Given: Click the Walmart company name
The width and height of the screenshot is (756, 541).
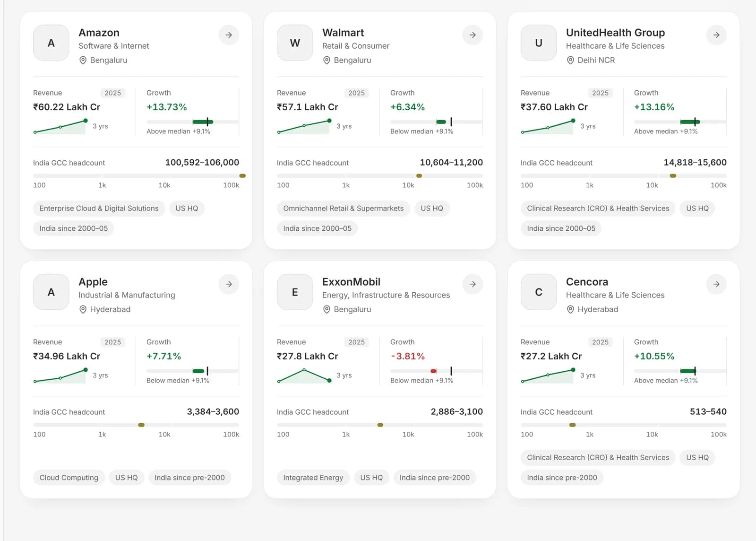Looking at the screenshot, I should pos(343,33).
